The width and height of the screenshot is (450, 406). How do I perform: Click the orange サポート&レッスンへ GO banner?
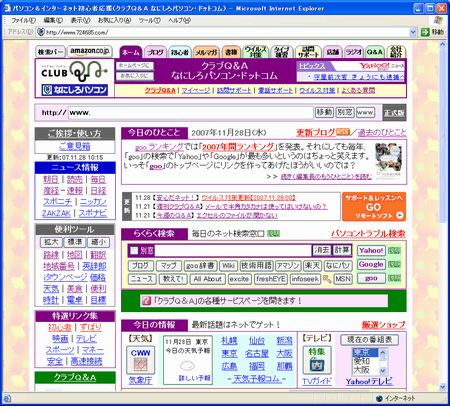click(x=374, y=207)
